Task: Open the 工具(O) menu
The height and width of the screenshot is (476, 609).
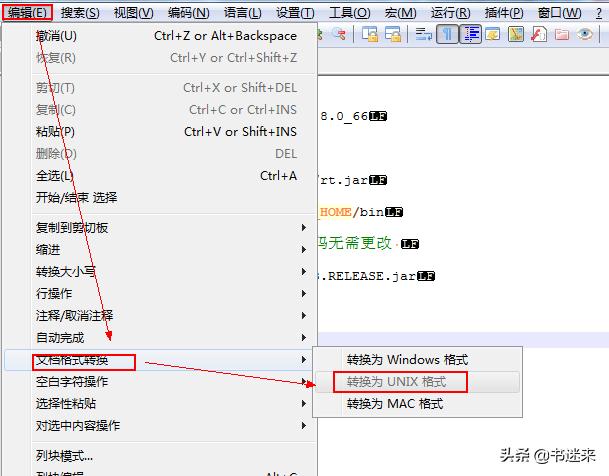Action: [350, 13]
